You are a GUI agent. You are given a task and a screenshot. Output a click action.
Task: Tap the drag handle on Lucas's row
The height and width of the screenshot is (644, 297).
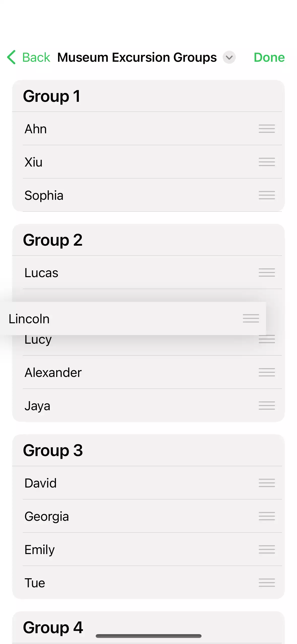[267, 273]
